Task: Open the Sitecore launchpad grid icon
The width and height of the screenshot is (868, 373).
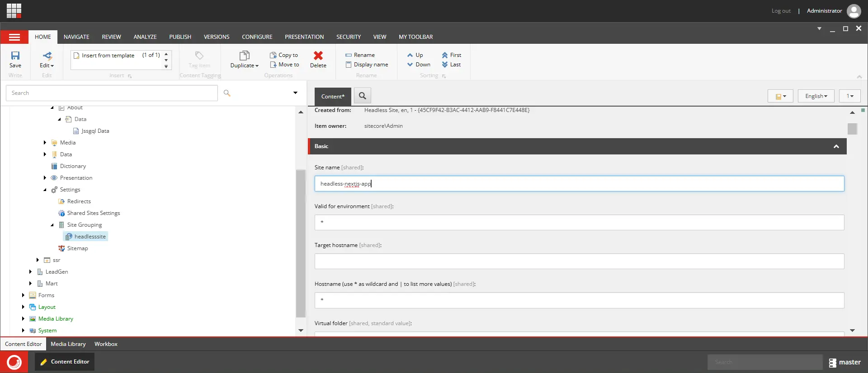Action: [x=14, y=10]
